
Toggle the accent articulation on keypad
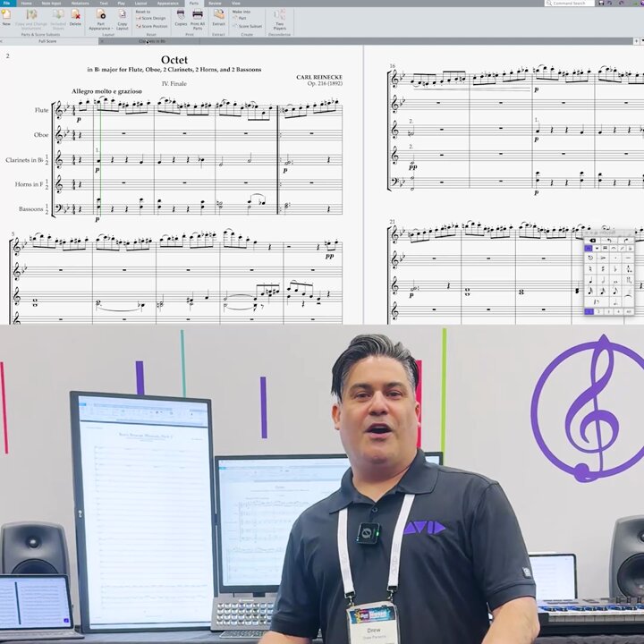point(603,258)
